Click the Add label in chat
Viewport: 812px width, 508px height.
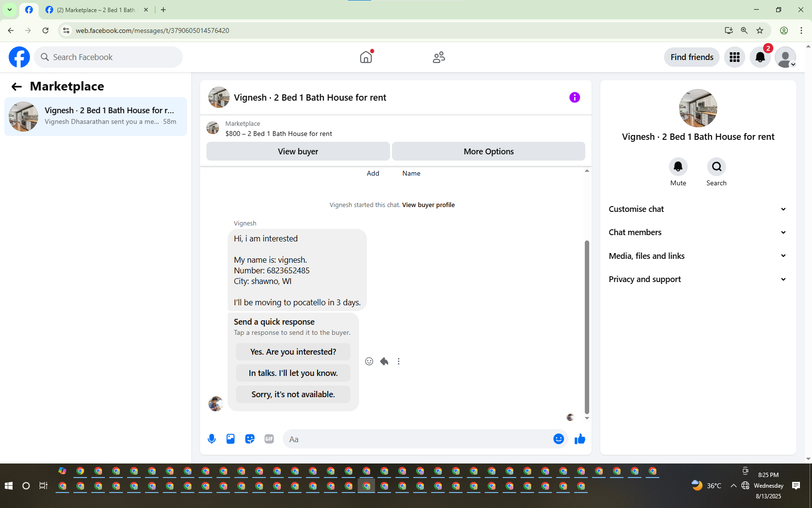(373, 173)
